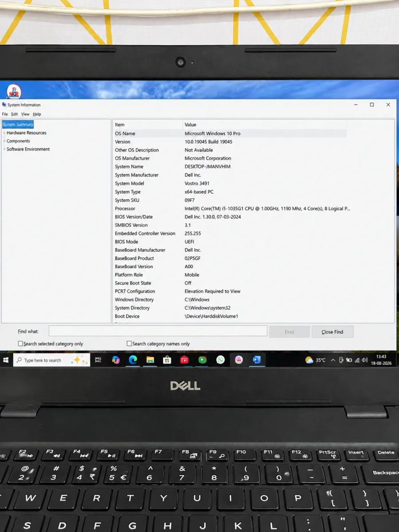Select the Secure Boot State row
The width and height of the screenshot is (399, 532).
click(x=230, y=283)
